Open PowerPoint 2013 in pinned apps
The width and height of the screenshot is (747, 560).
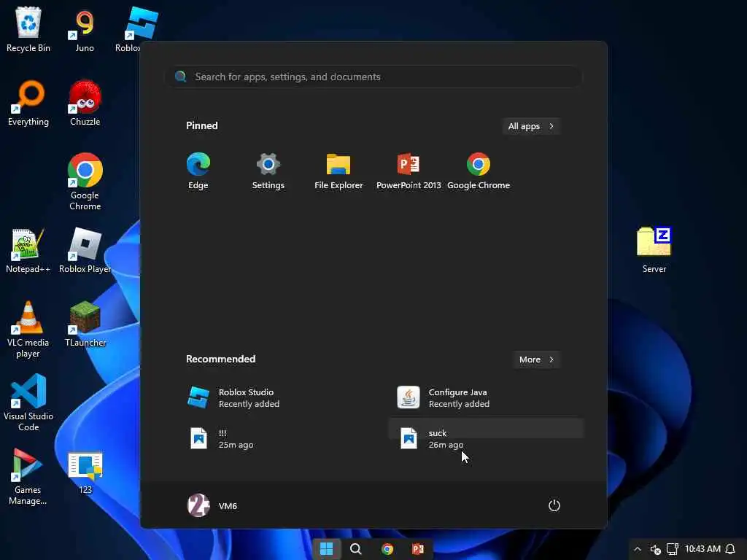[409, 171]
